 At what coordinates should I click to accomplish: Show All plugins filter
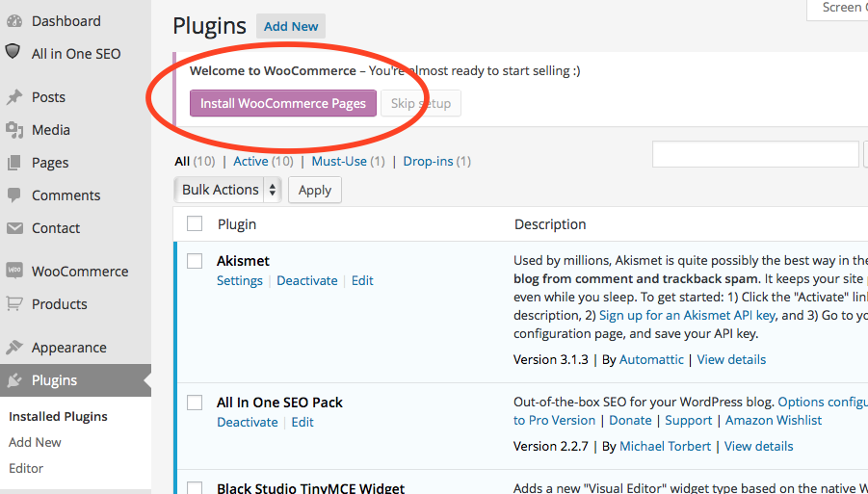(182, 161)
